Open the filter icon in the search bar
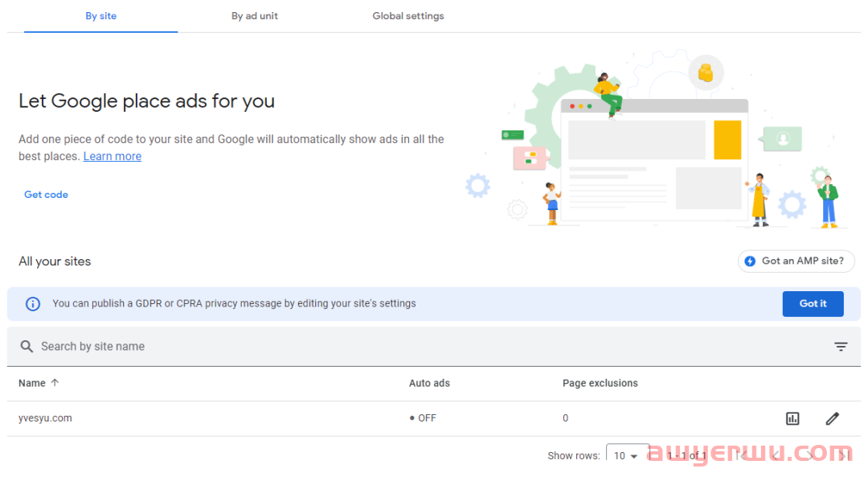 (x=841, y=347)
